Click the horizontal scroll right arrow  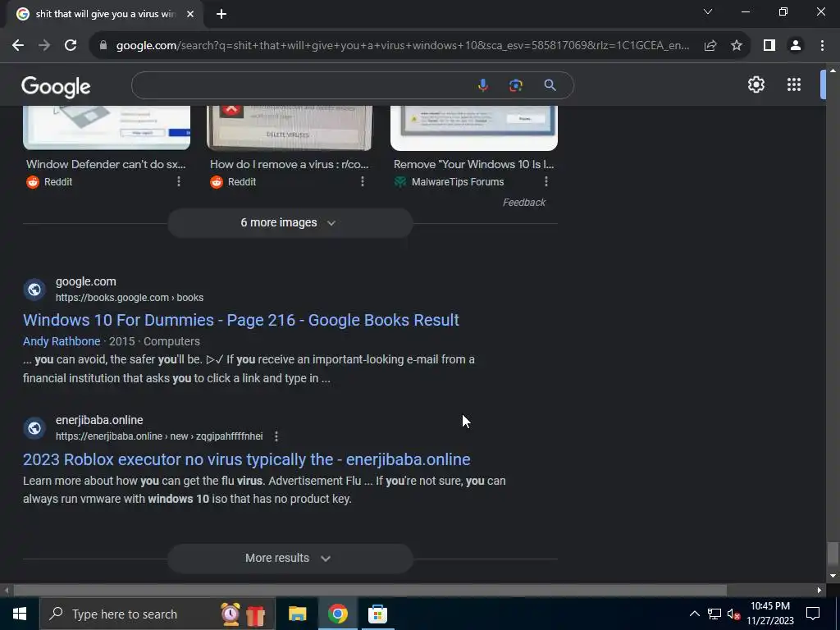(x=819, y=591)
